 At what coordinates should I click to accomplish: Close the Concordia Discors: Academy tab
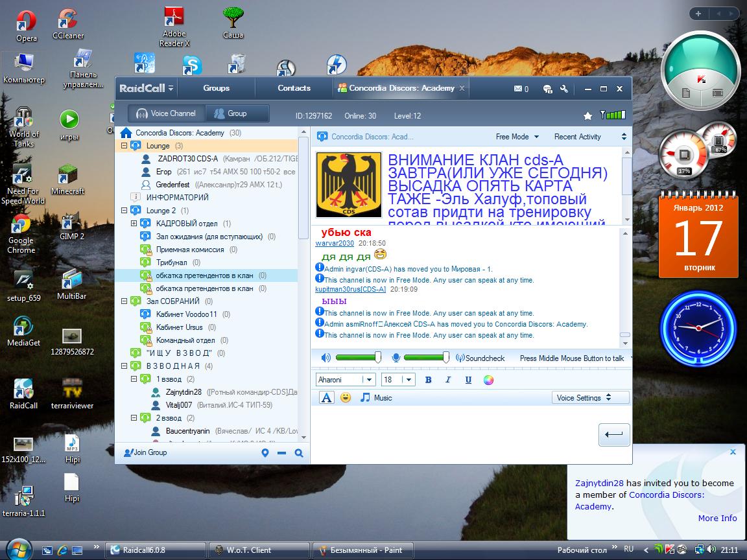(x=462, y=88)
